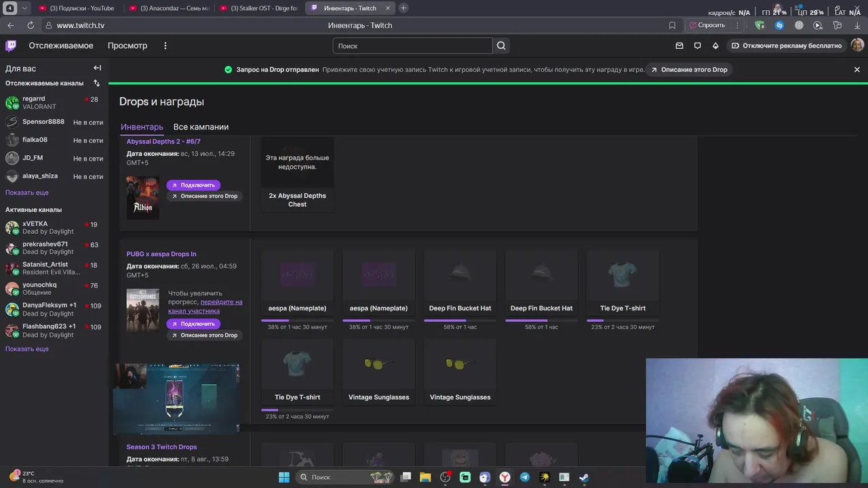Sort followed channels with the arrows icon
Image resolution: width=868 pixels, height=488 pixels.
click(96, 83)
